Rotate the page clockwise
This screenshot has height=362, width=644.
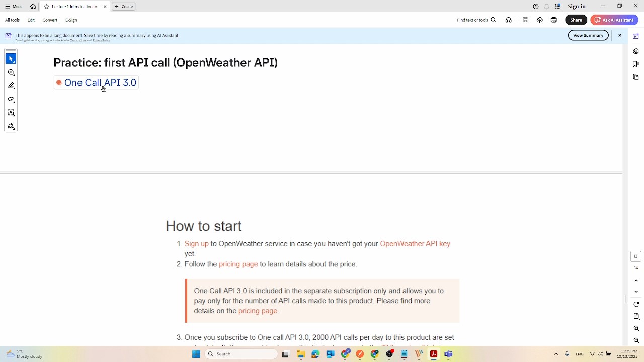click(636, 304)
